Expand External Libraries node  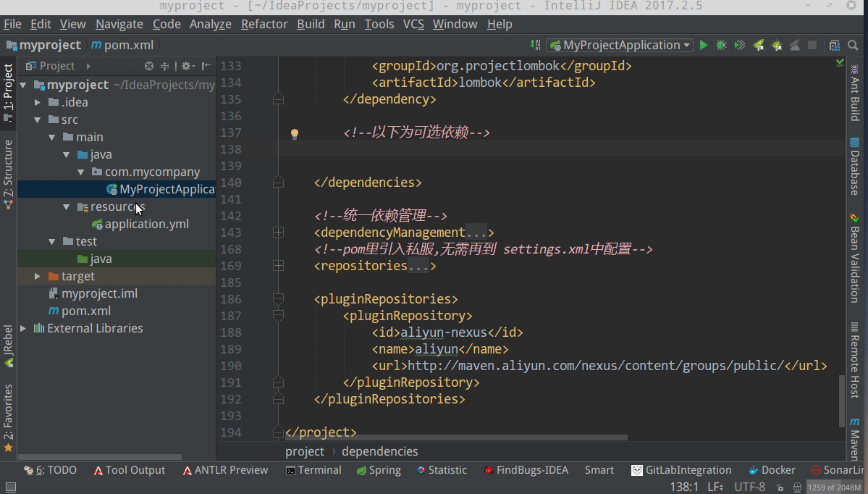(x=23, y=328)
